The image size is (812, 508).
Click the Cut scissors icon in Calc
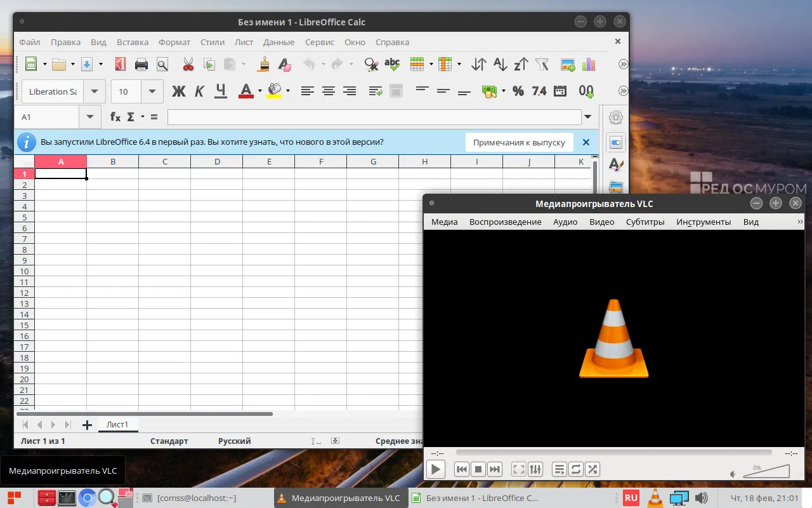188,64
